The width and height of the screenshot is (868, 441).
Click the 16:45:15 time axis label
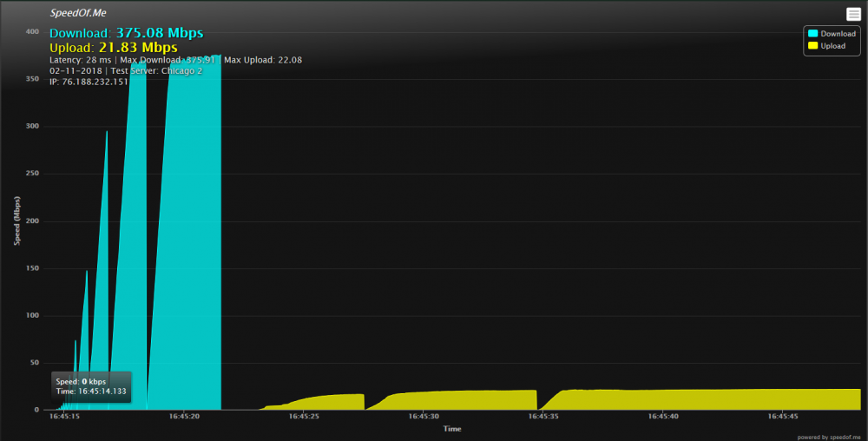click(64, 417)
